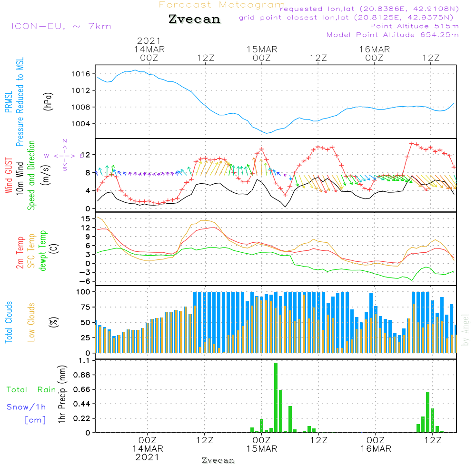Click the 0.88 precipitation axis value
Screen dimensions: 476x476
[82, 375]
